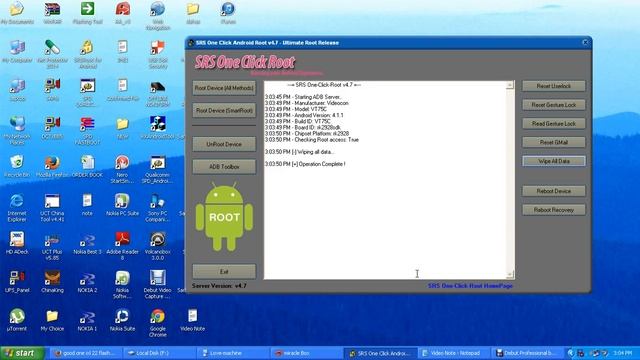
Task: Click the log scrollbar down arrow
Action: (510, 275)
